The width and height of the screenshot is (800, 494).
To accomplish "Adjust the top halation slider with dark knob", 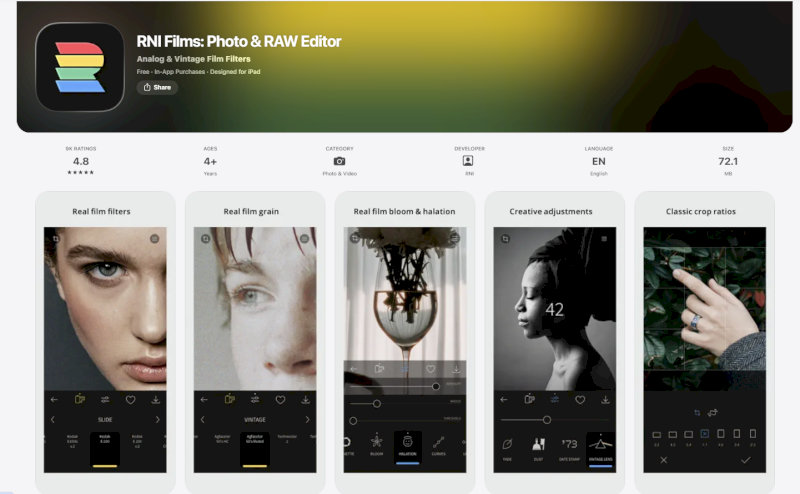I will (436, 386).
